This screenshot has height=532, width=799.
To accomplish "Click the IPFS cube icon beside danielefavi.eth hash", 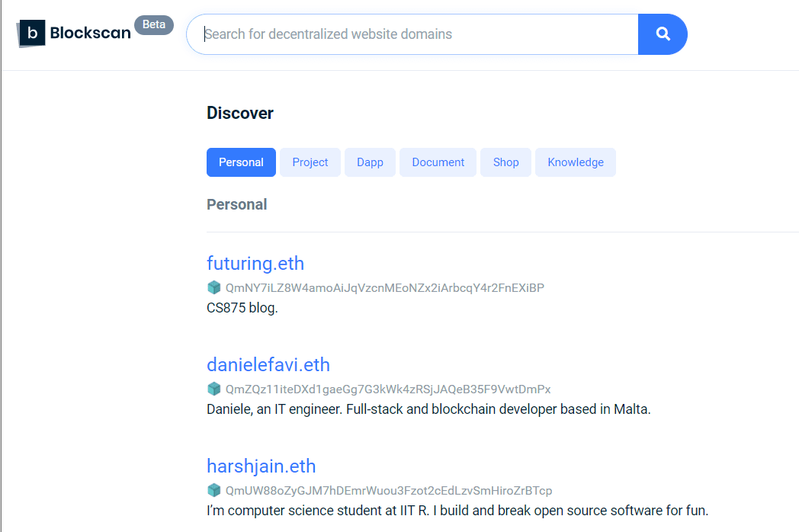I will [x=214, y=389].
